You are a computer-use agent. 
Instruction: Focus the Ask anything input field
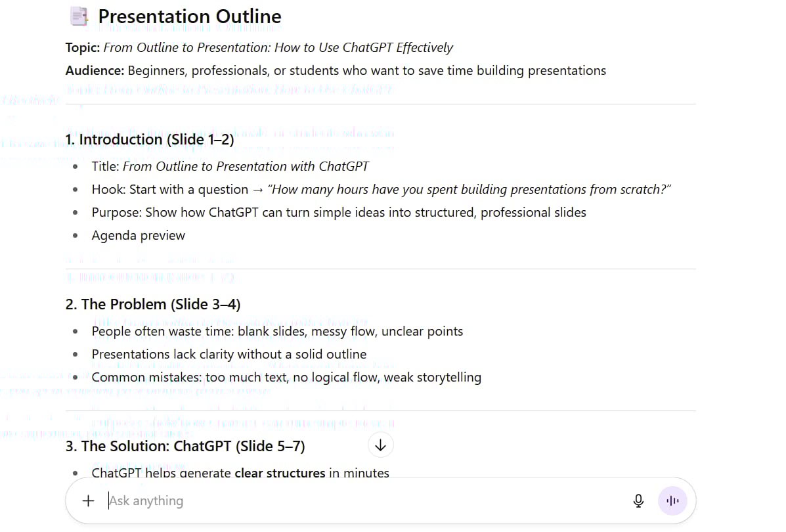[366, 500]
